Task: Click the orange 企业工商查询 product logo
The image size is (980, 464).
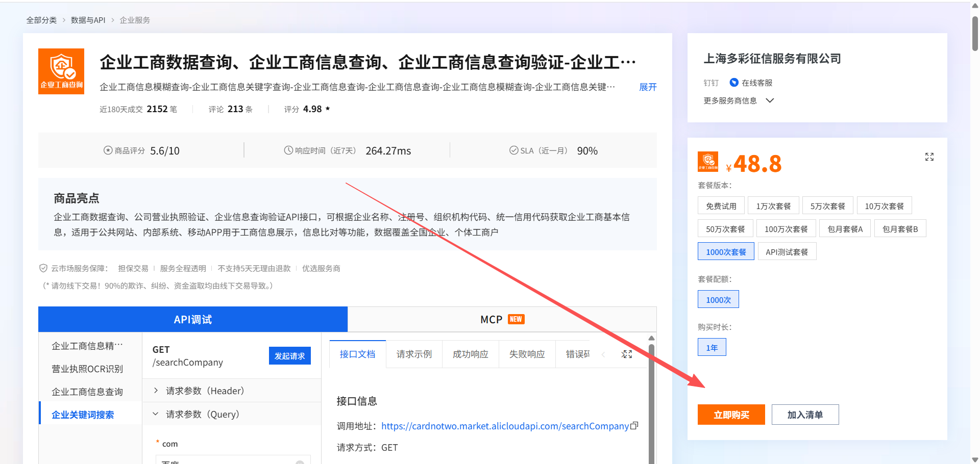Action: tap(61, 71)
